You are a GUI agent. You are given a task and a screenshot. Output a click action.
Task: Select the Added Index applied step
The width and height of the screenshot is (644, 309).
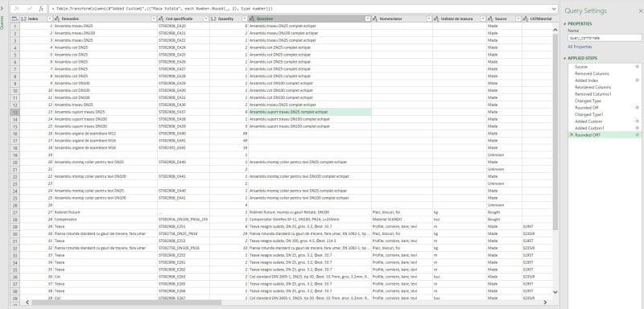coord(605,80)
